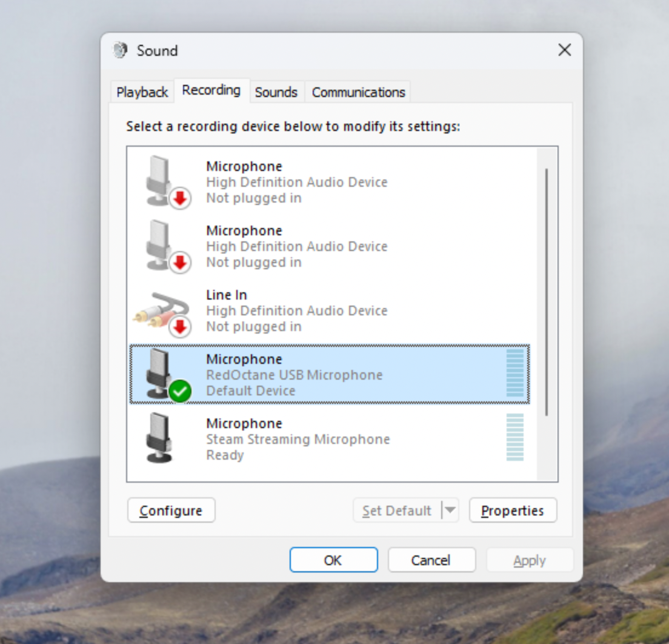Image resolution: width=669 pixels, height=644 pixels.
Task: Close the Sound dialog window
Action: pyautogui.click(x=564, y=50)
